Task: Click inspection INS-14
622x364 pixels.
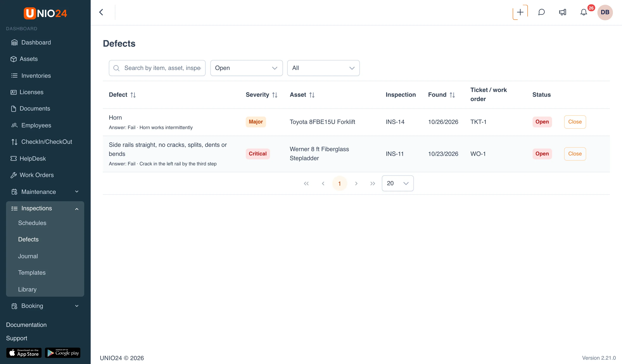Action: (x=395, y=122)
